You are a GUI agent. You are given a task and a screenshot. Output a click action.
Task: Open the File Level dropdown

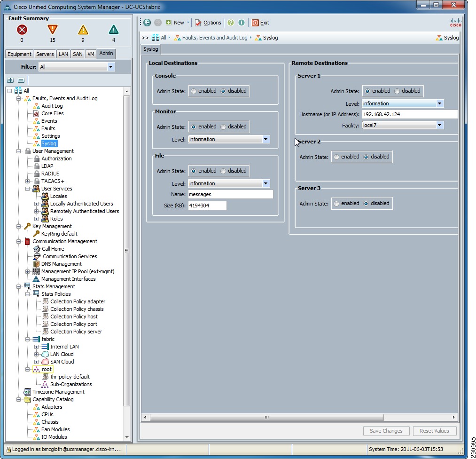coord(265,183)
